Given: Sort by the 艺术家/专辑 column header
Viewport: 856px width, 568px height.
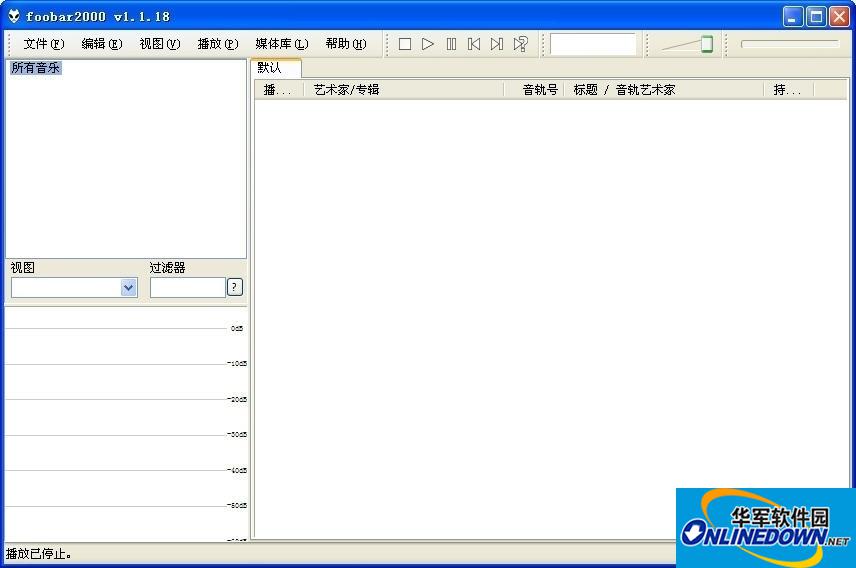Looking at the screenshot, I should (404, 90).
